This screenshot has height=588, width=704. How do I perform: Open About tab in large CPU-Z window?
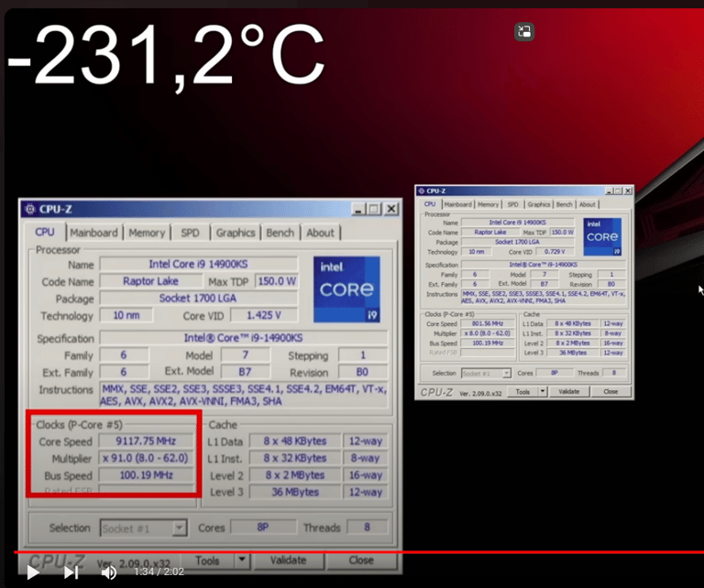(320, 233)
